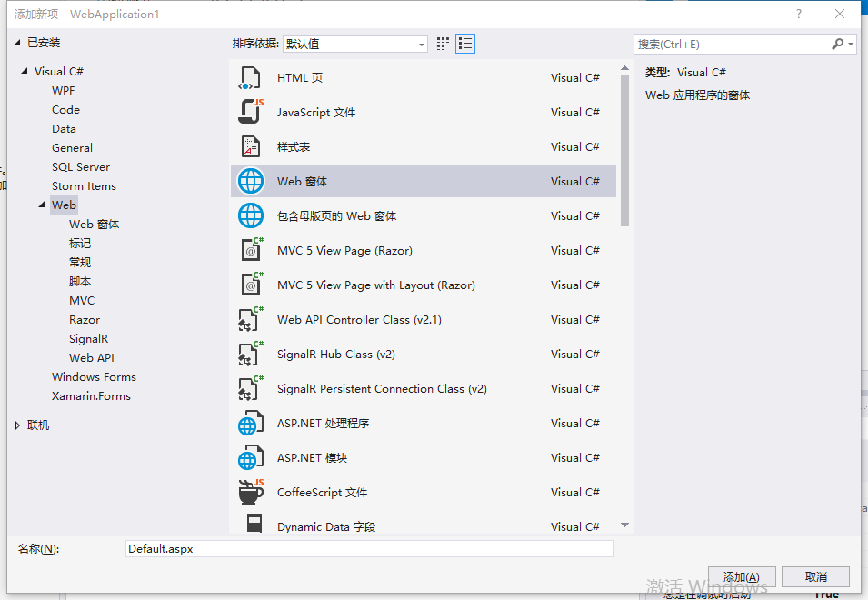This screenshot has height=600, width=868.
Task: Collapse the 已安装 tree node
Action: click(x=17, y=43)
